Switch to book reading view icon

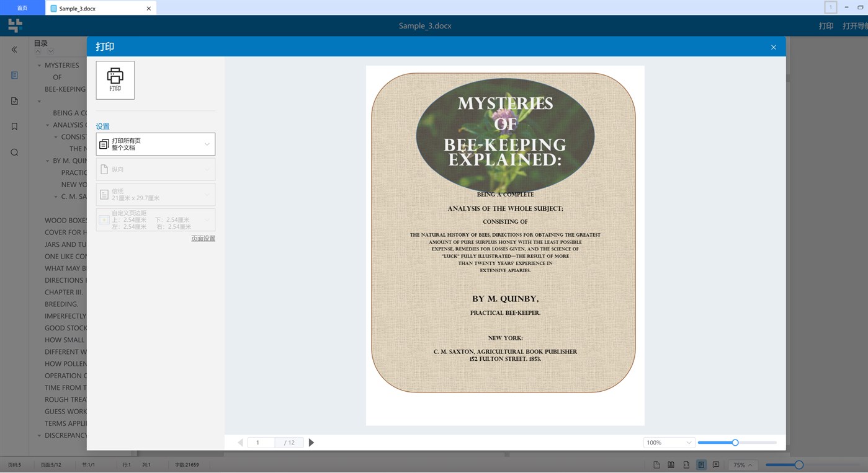[671, 464]
